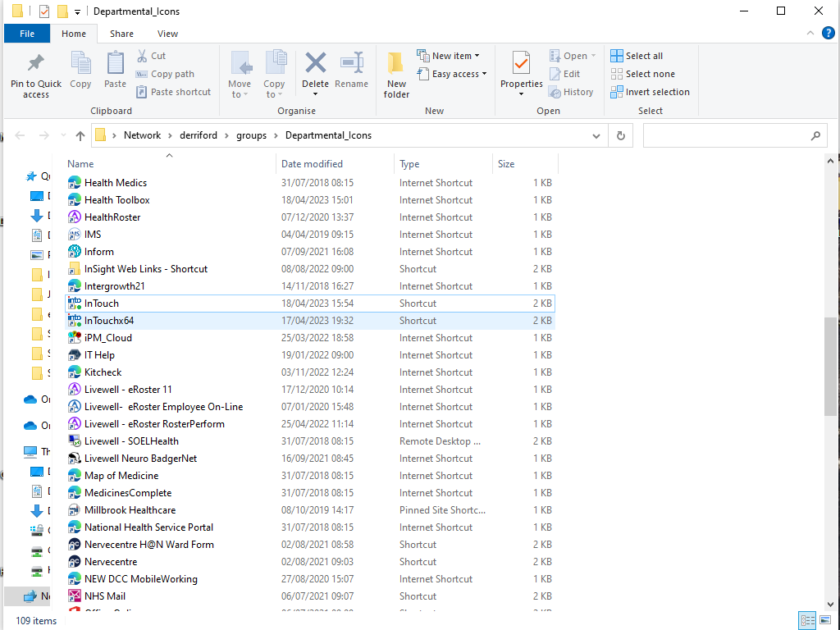The height and width of the screenshot is (630, 840).
Task: Open the Copy to dropdown
Action: (x=274, y=89)
